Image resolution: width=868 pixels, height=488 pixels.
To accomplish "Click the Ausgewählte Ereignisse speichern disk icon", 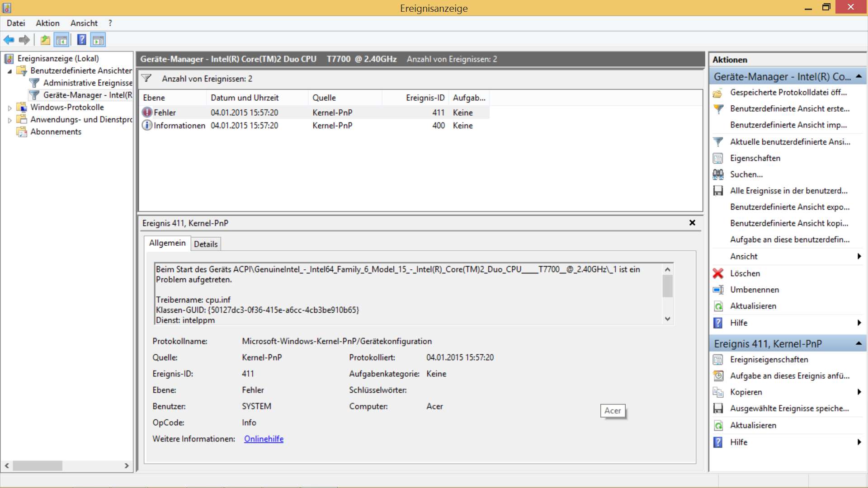I will [x=718, y=408].
